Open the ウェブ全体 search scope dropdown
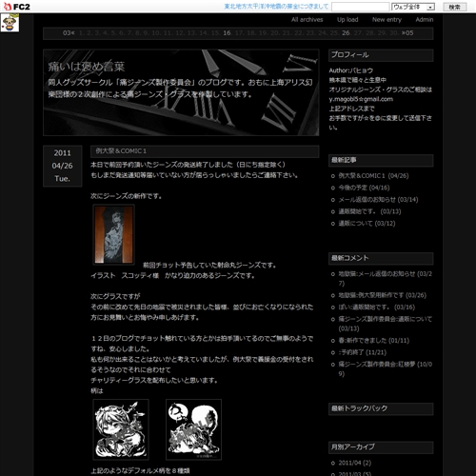Viewport: 476px width, 476px height. pyautogui.click(x=413, y=7)
